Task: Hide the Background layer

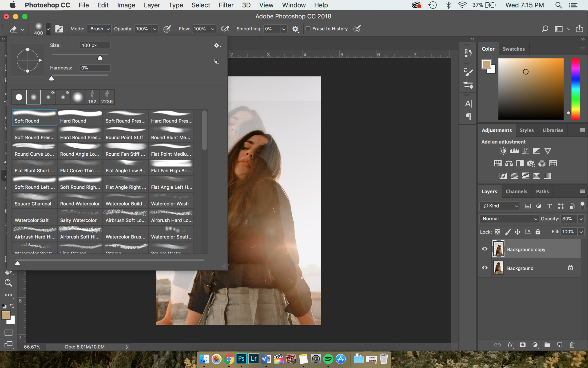Action: coord(485,268)
